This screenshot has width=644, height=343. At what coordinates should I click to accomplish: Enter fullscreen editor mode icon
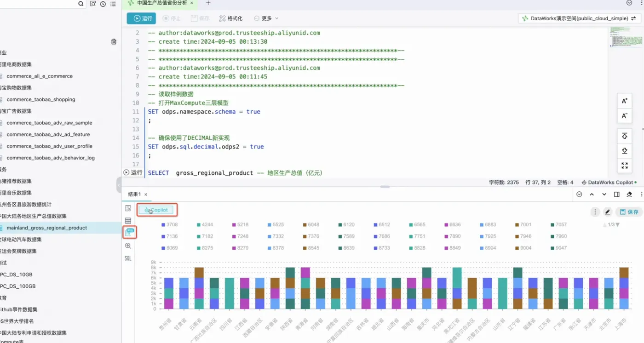[x=625, y=166]
